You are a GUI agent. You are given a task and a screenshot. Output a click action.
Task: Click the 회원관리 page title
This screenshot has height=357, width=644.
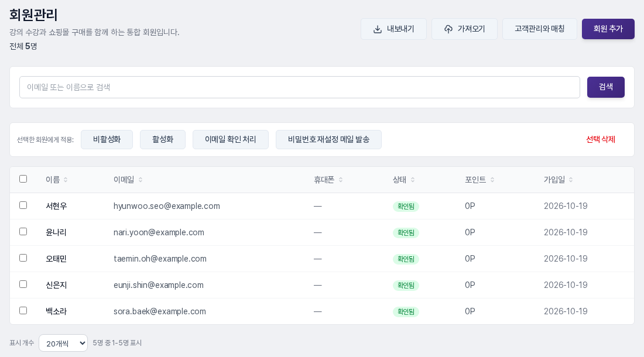(34, 15)
